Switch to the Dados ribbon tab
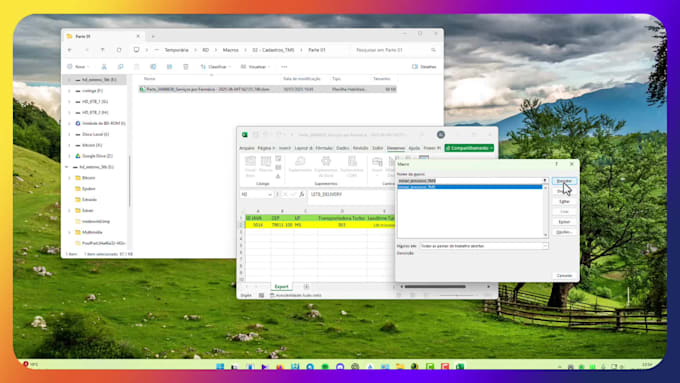680x383 pixels. click(343, 148)
